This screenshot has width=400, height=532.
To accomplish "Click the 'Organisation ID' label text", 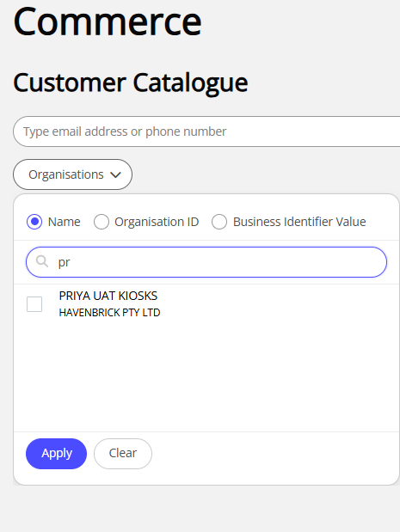I will click(x=157, y=222).
